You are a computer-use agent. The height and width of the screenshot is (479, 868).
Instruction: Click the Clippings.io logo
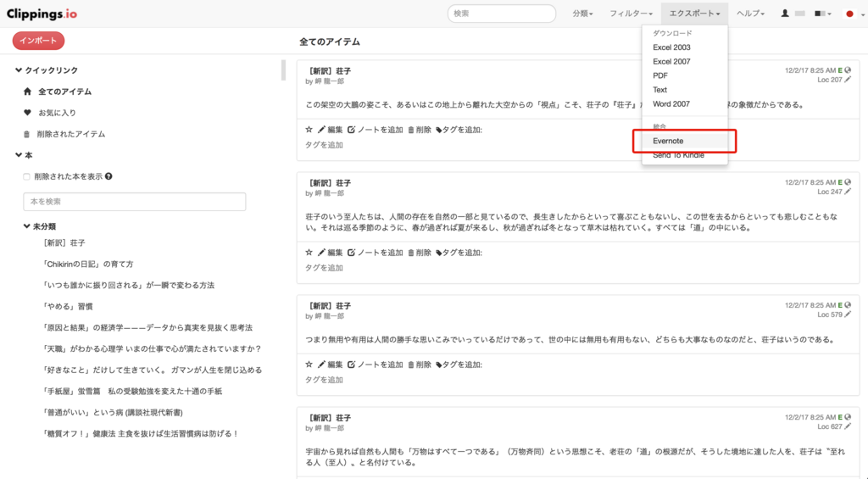point(42,14)
